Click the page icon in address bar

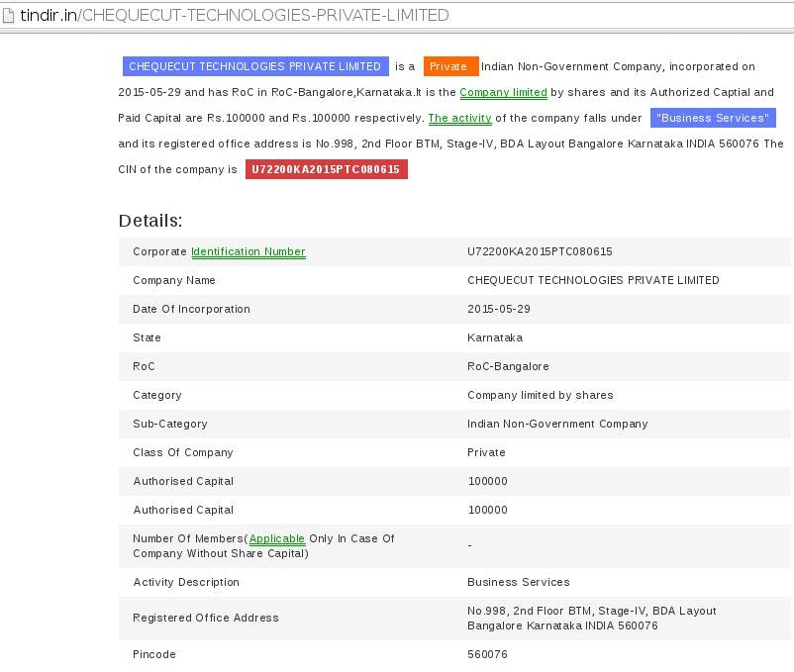pos(8,16)
